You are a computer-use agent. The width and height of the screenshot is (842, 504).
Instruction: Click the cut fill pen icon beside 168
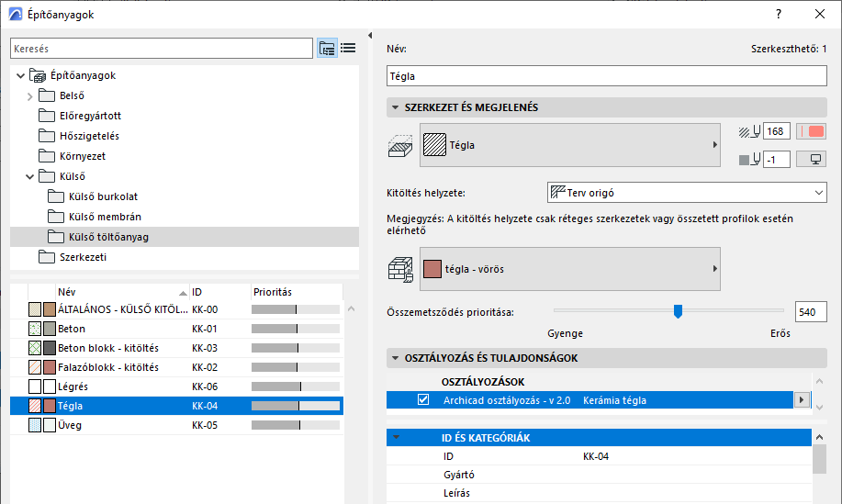pyautogui.click(x=749, y=131)
